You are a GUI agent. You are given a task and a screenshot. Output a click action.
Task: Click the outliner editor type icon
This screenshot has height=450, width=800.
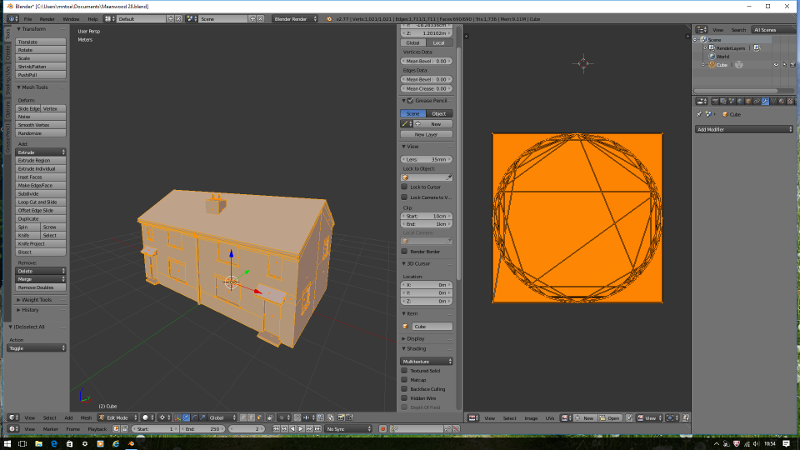click(x=702, y=30)
